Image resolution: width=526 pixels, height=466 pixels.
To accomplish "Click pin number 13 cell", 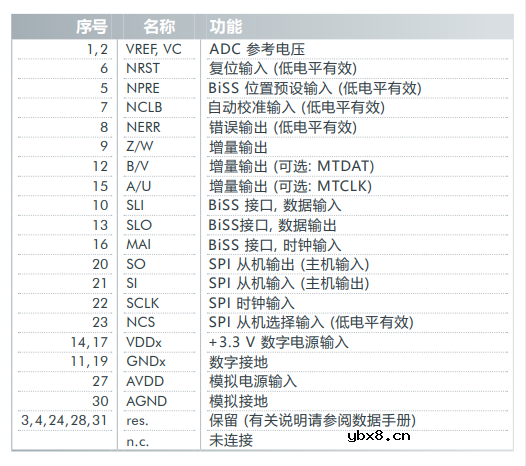I will pos(100,225).
